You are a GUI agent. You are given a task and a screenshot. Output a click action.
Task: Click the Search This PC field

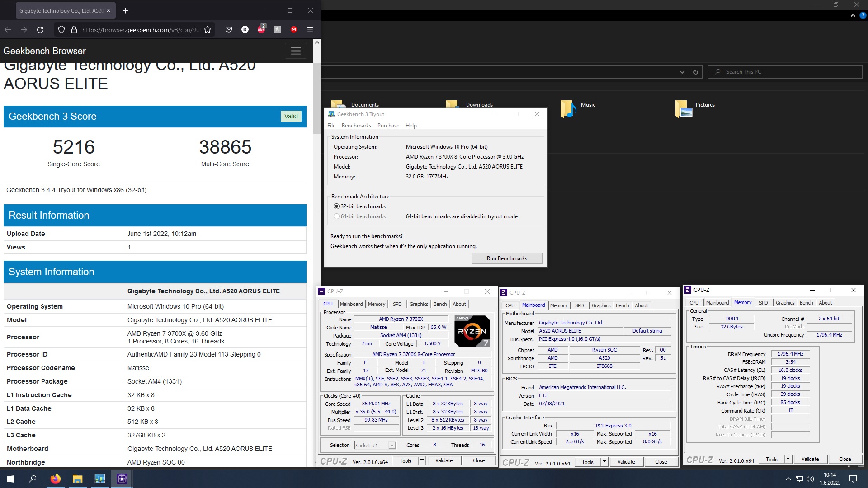coord(785,72)
